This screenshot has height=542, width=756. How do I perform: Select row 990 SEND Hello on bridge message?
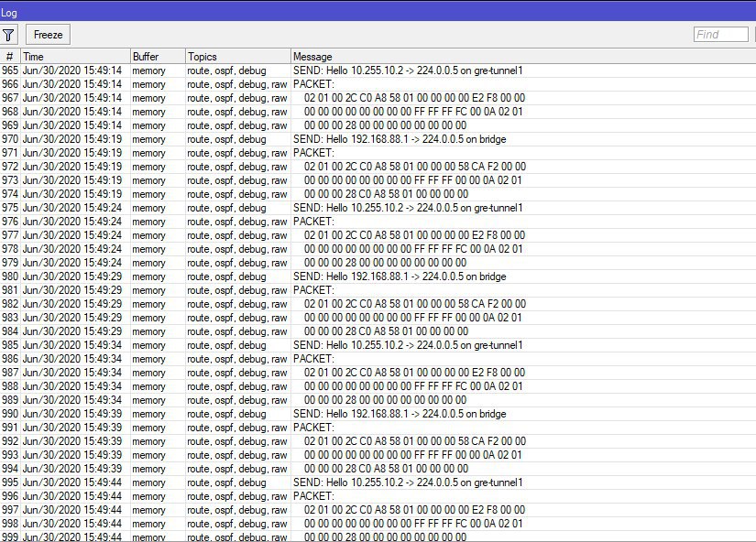(x=400, y=414)
